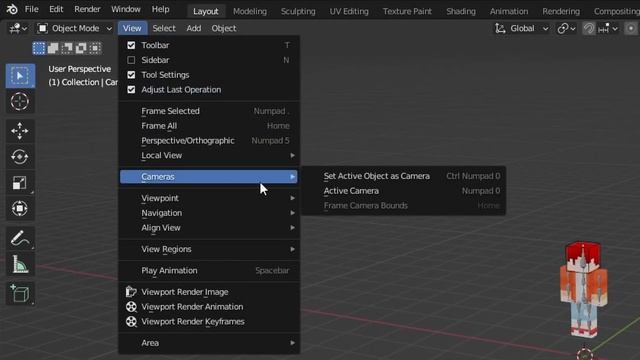Set selection mode to extend
The height and width of the screenshot is (360, 640).
[53, 48]
